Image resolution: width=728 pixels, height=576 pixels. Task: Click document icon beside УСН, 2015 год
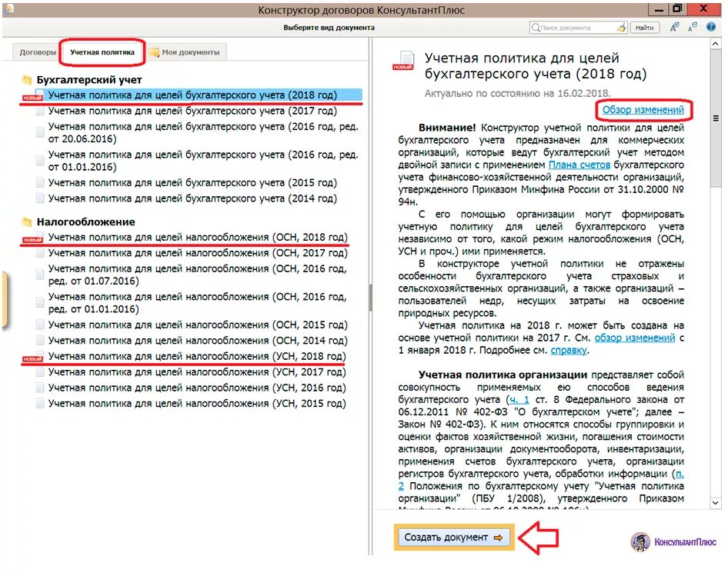coord(40,404)
